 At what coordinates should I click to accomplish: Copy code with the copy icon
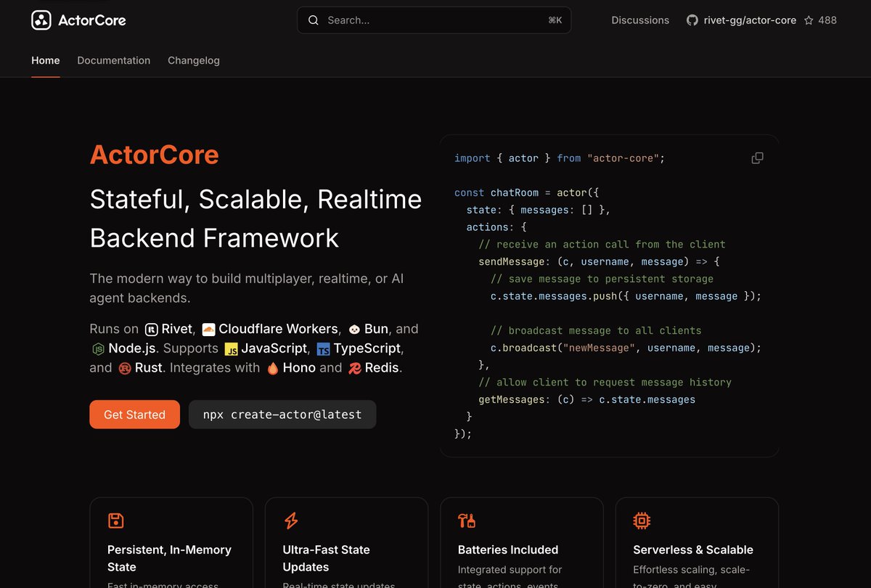(757, 158)
